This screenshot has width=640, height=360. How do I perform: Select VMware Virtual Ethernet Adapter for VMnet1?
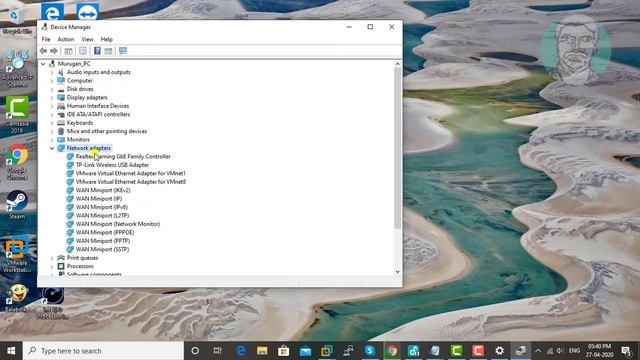(131, 173)
